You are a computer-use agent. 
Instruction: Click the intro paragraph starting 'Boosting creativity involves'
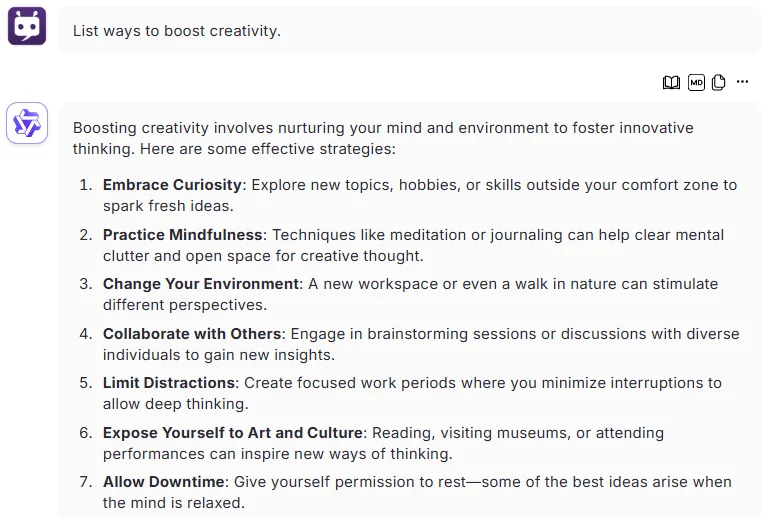click(x=383, y=138)
